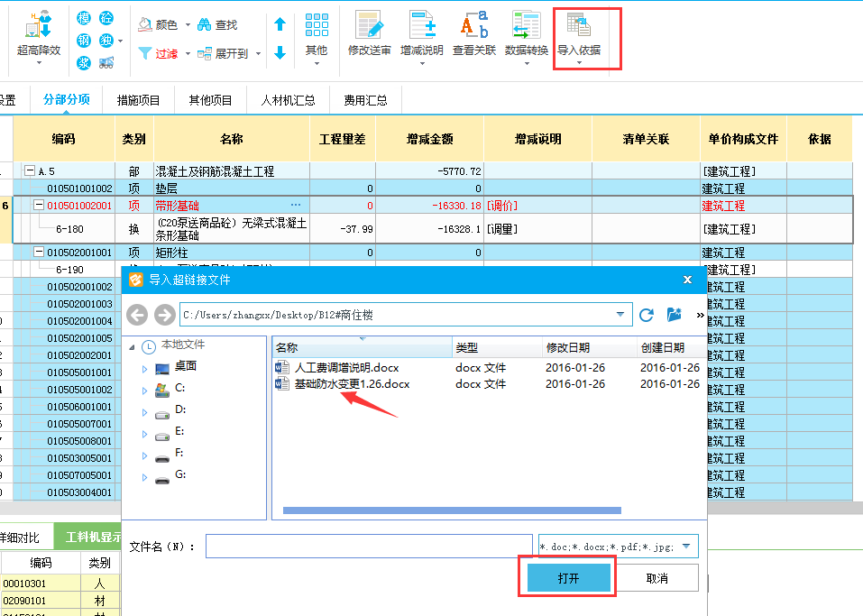The image size is (863, 616).
Task: Click the 打开 button
Action: click(x=567, y=577)
